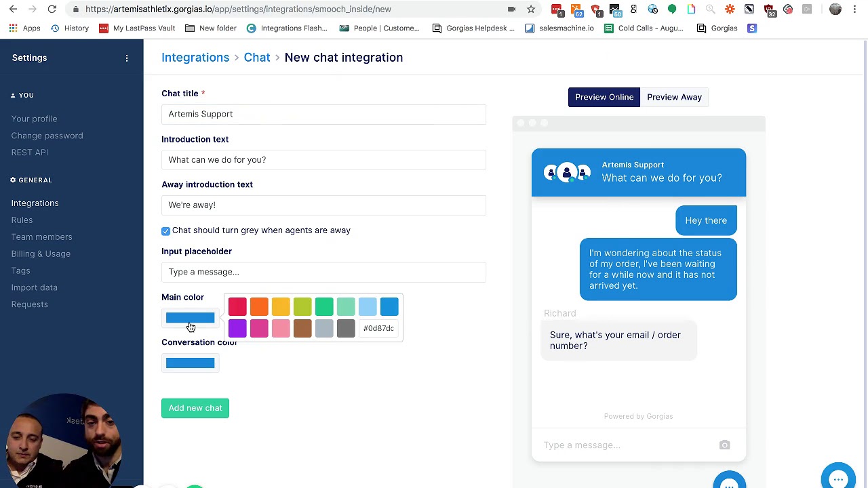
Task: Click the Chat title field
Action: (x=323, y=114)
